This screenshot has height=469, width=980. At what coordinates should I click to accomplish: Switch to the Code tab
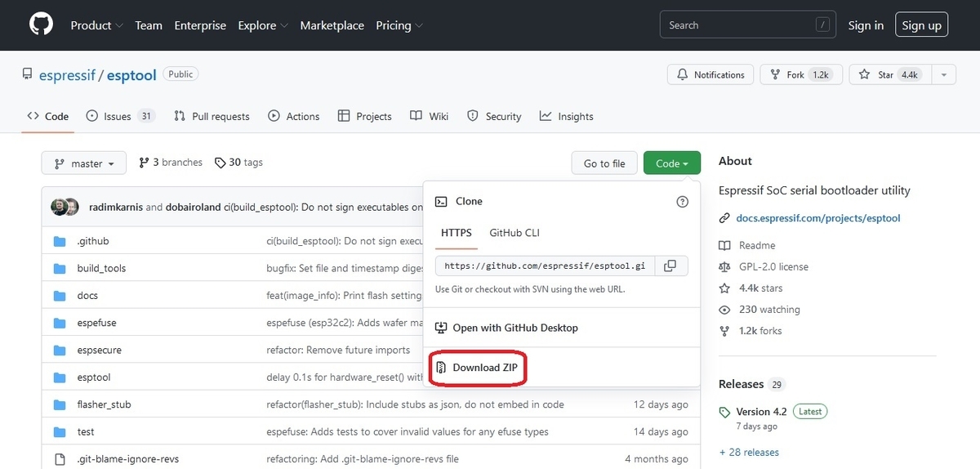tap(48, 116)
